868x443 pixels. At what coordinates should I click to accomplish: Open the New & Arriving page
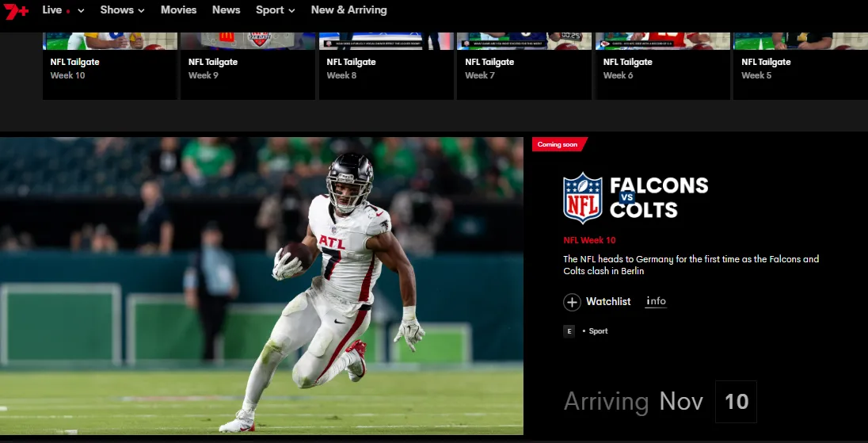[x=348, y=10]
